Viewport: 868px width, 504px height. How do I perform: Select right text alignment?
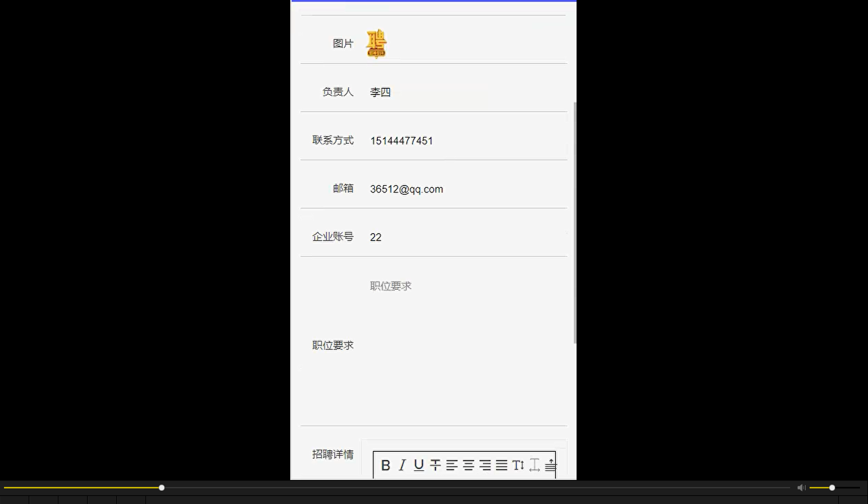[486, 465]
